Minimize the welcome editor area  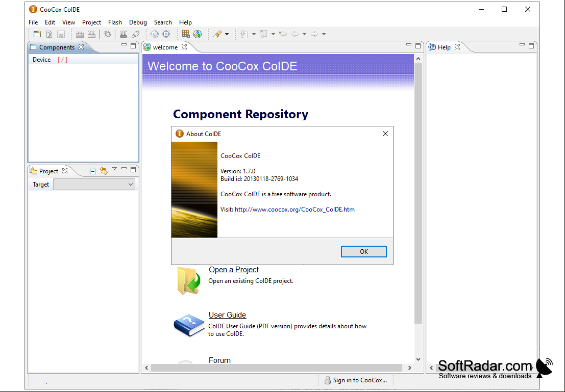click(409, 45)
